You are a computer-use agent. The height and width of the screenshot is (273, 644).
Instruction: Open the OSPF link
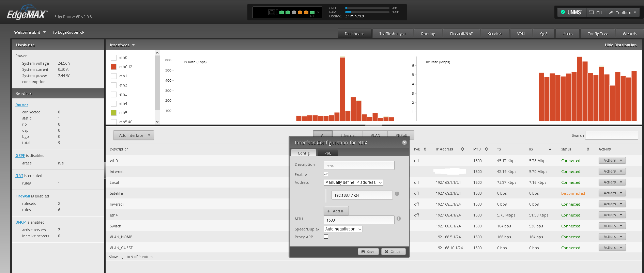pos(20,156)
